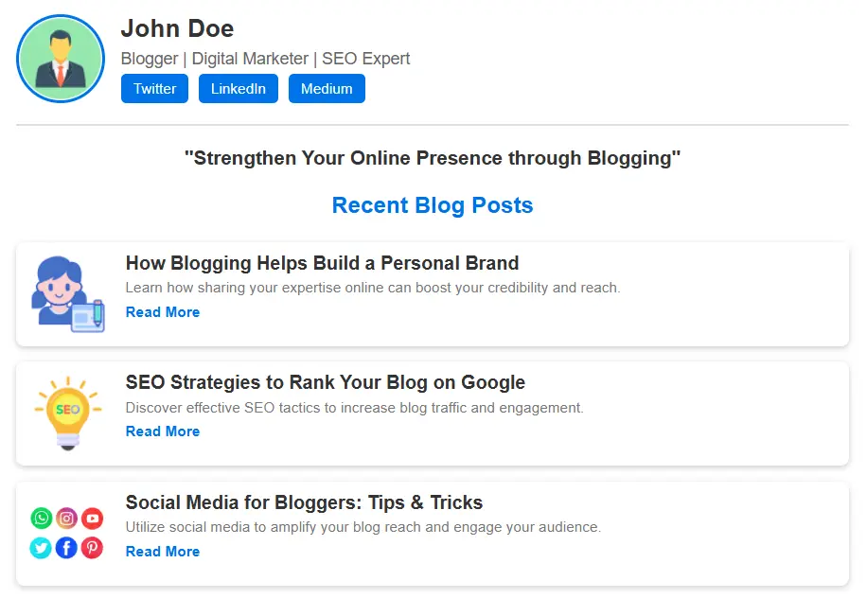Read More about building a personal brand
The image size is (867, 616).
coord(162,311)
